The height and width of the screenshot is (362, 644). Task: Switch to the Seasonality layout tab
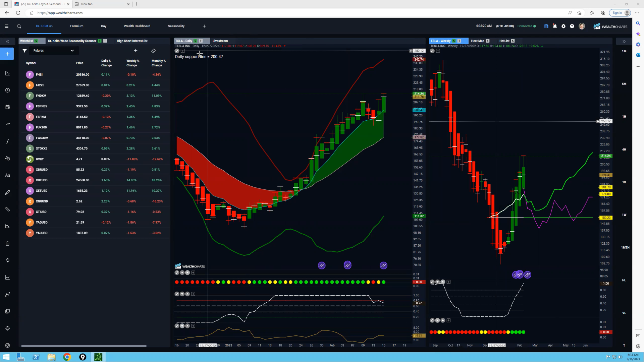(x=176, y=26)
